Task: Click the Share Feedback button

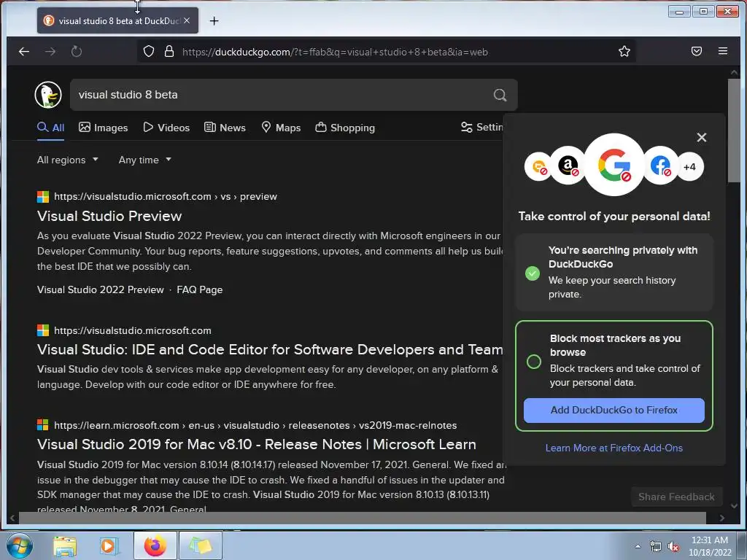Action: point(676,497)
